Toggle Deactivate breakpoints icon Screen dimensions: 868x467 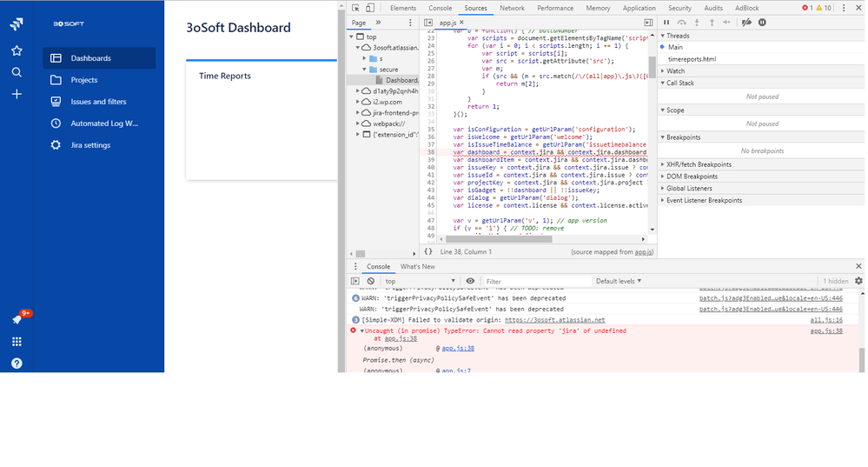pos(746,22)
